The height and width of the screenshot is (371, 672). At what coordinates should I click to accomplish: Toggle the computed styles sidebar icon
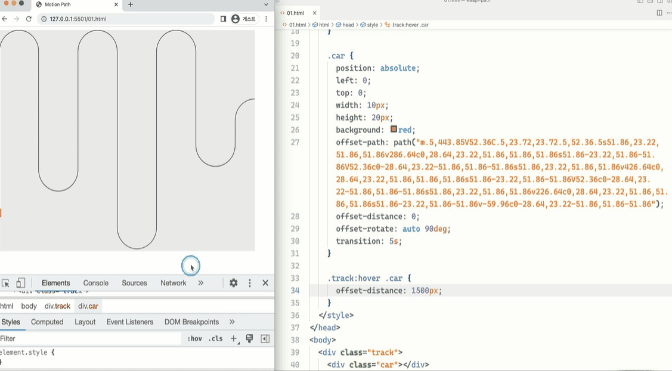coord(265,339)
